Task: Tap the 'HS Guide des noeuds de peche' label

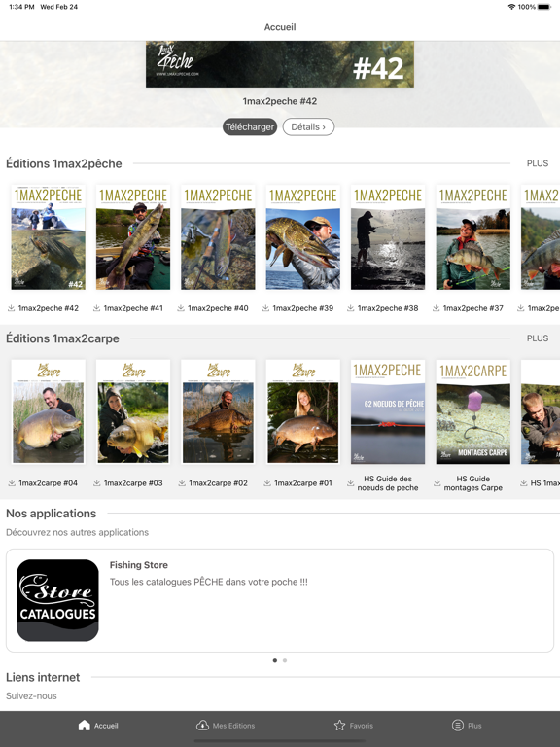Action: click(388, 483)
